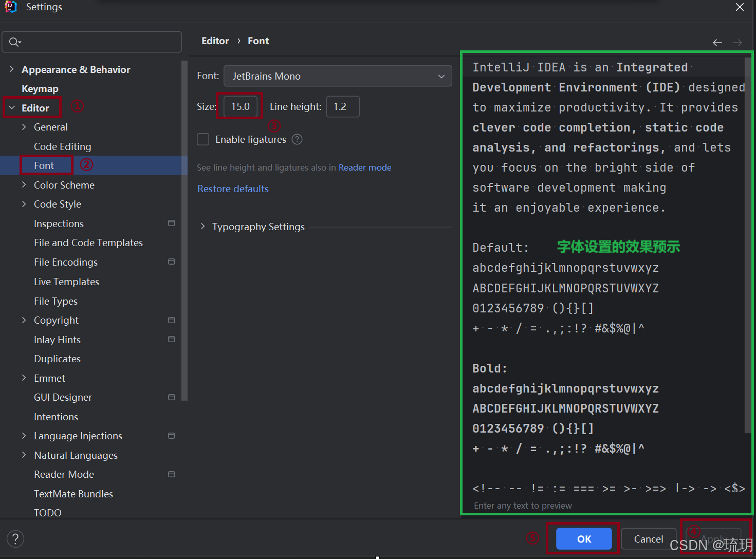Open GUI Designer settings page
This screenshot has height=559, width=756.
point(63,397)
